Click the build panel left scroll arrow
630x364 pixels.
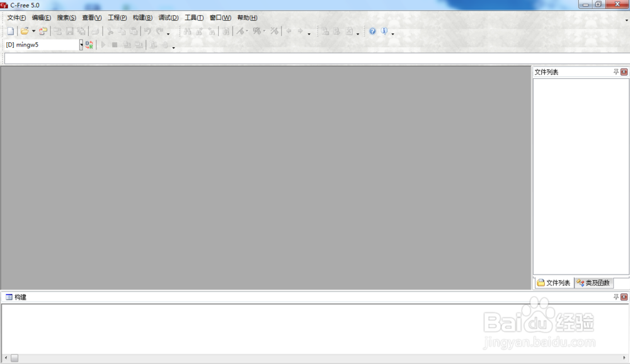(x=6, y=358)
